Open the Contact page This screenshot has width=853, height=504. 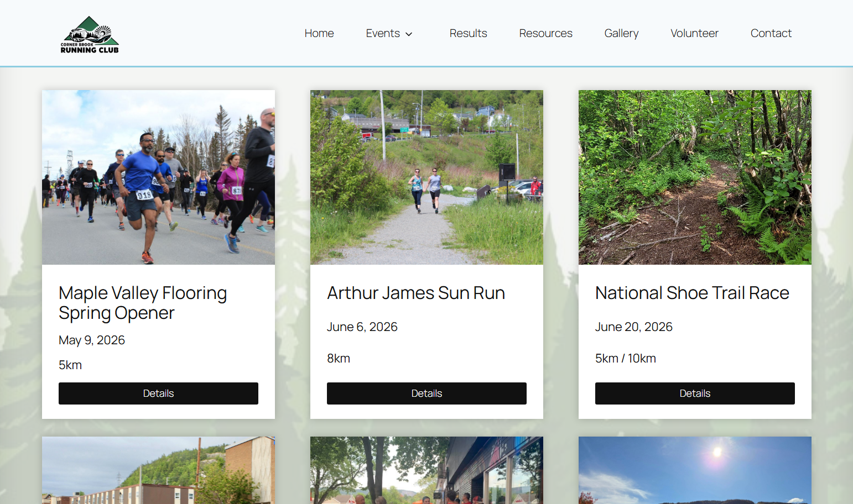click(x=771, y=33)
